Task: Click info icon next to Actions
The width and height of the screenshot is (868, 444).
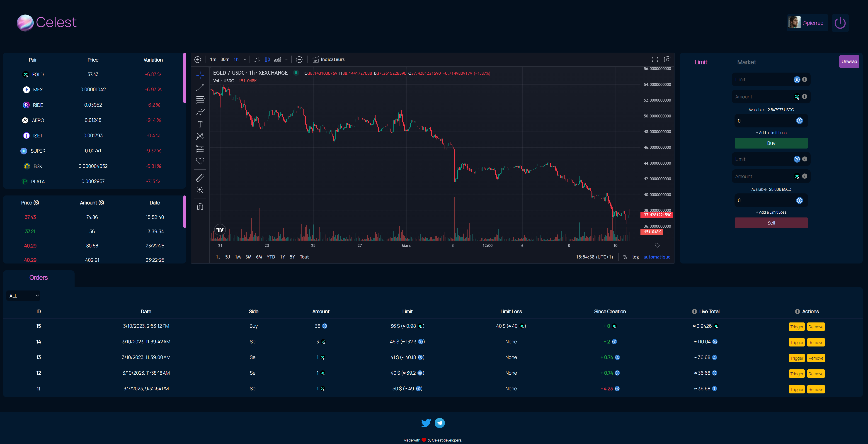Action: click(x=797, y=312)
